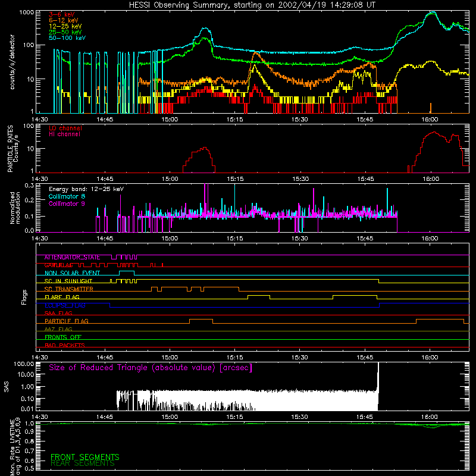Screen dimensions: 476x476
Task: Click the particle rate peak near 16:00
Action: (434, 132)
